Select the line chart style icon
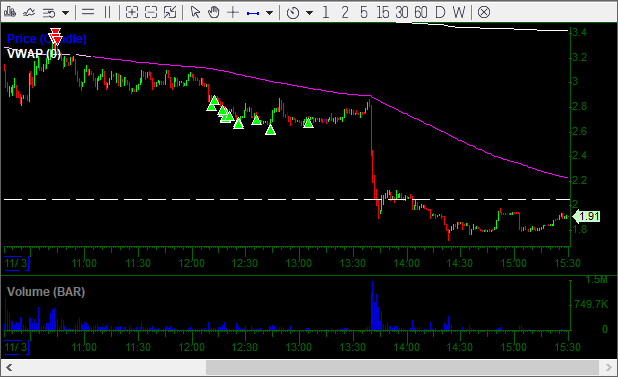 pos(29,12)
